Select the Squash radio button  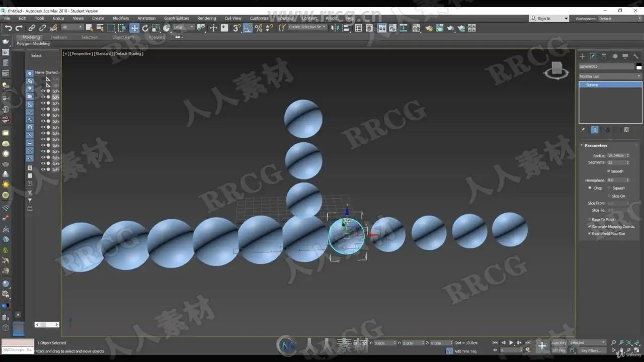pyautogui.click(x=609, y=188)
